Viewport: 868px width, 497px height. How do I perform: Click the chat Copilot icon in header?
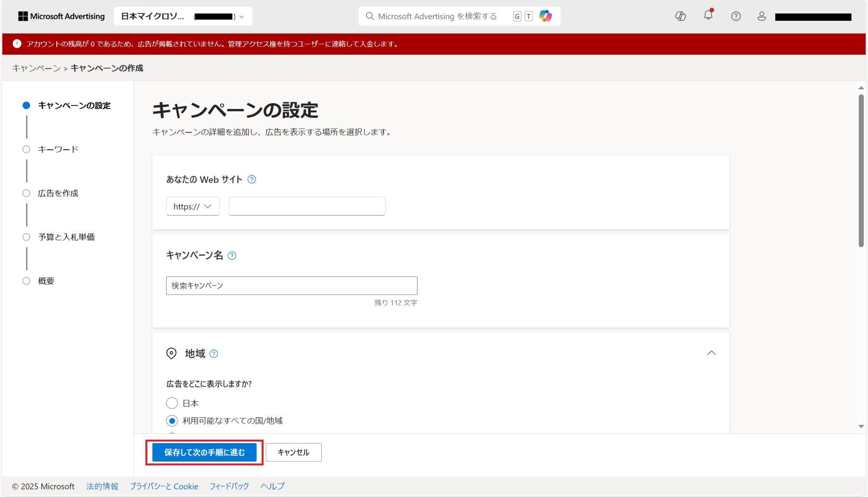680,16
